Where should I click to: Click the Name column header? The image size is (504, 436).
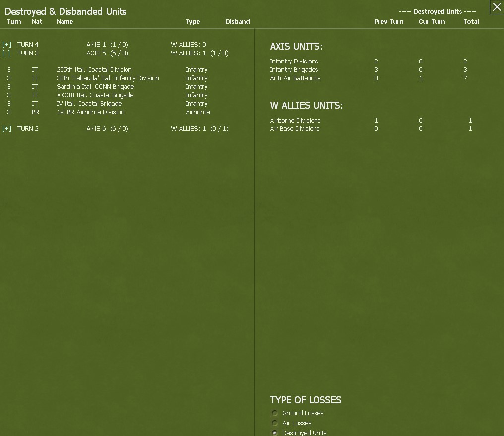[x=64, y=21]
